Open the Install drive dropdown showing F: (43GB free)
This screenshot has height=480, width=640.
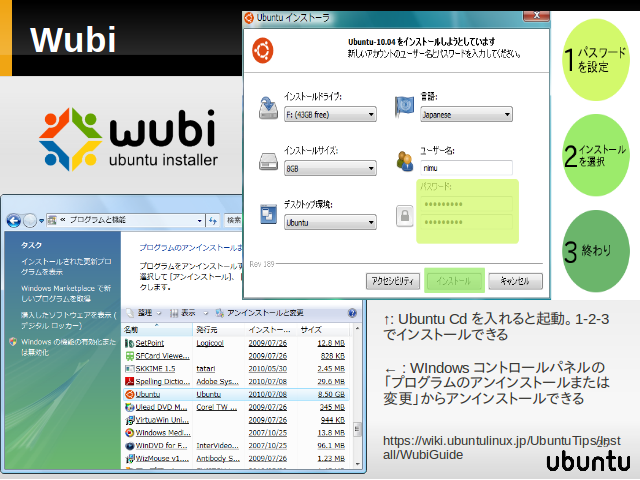[x=330, y=115]
